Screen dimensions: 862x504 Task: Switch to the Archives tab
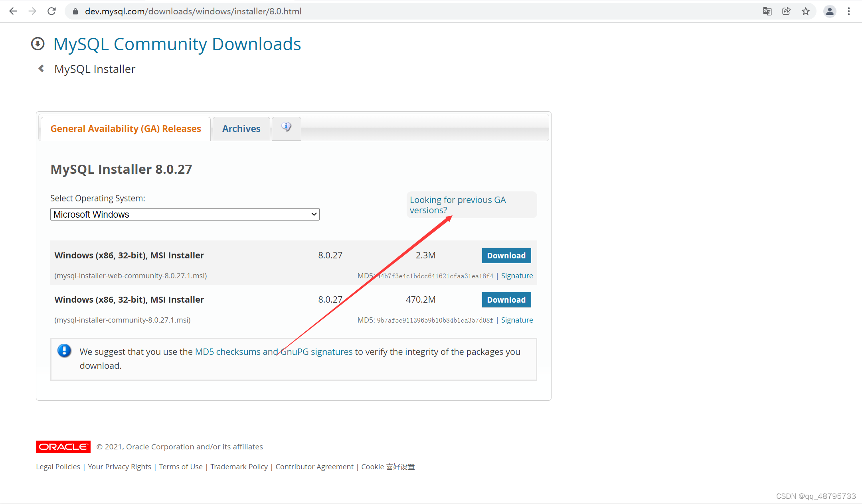(x=241, y=129)
